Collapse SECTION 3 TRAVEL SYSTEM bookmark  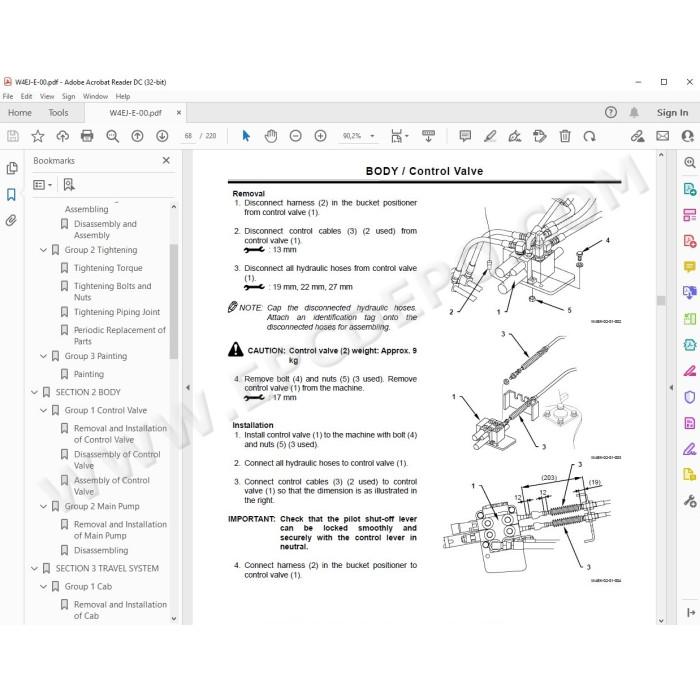[x=34, y=568]
